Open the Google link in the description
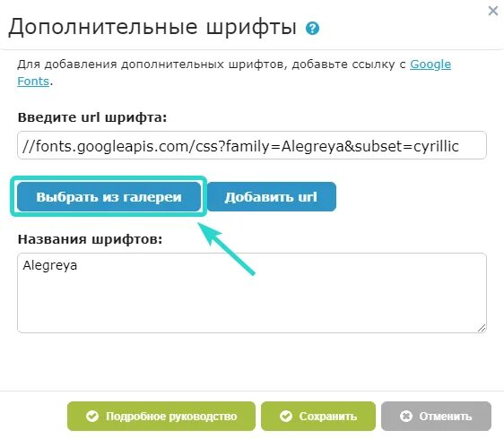This screenshot has height=439, width=504. pyautogui.click(x=430, y=65)
